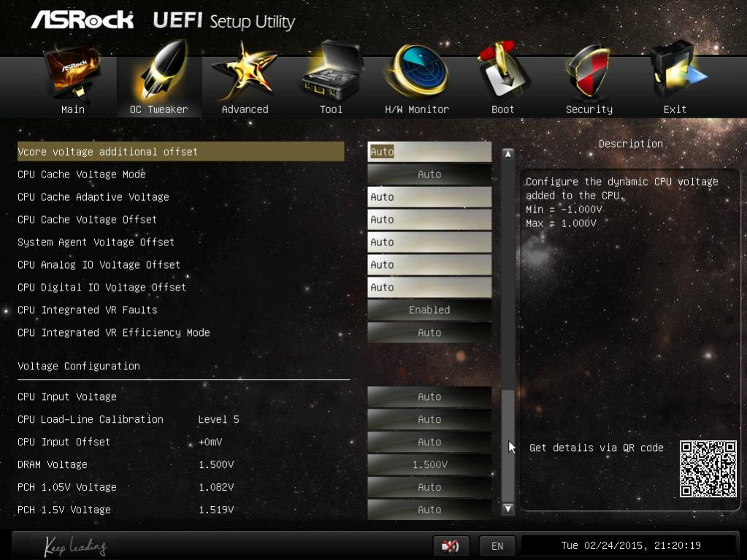Open CPU Input Offset Auto dropdown

tap(429, 442)
